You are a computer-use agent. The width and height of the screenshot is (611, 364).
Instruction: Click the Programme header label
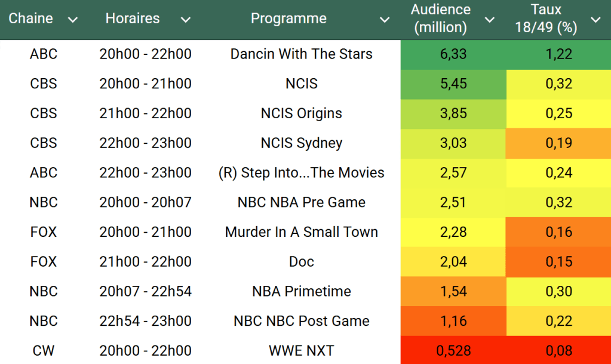[288, 18]
